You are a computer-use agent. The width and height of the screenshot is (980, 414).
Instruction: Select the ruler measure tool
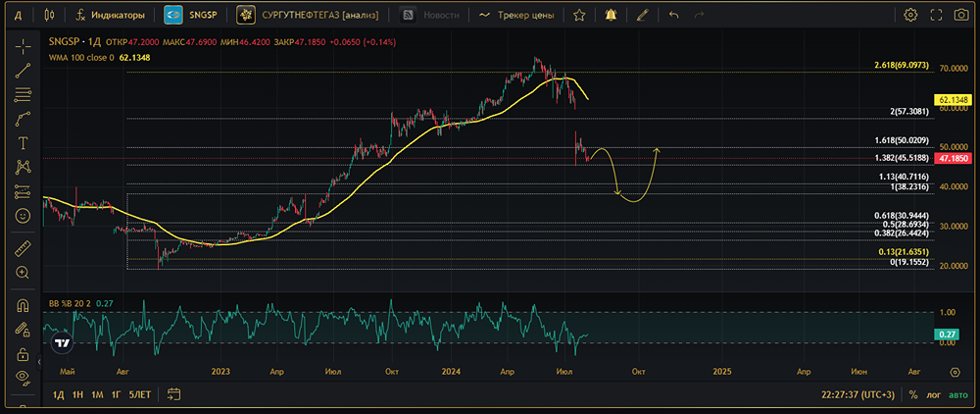tap(23, 249)
